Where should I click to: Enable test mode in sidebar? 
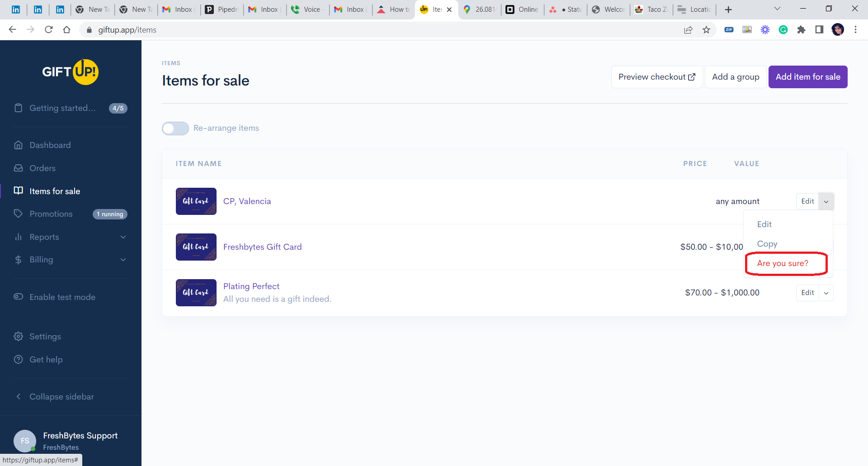(x=62, y=297)
